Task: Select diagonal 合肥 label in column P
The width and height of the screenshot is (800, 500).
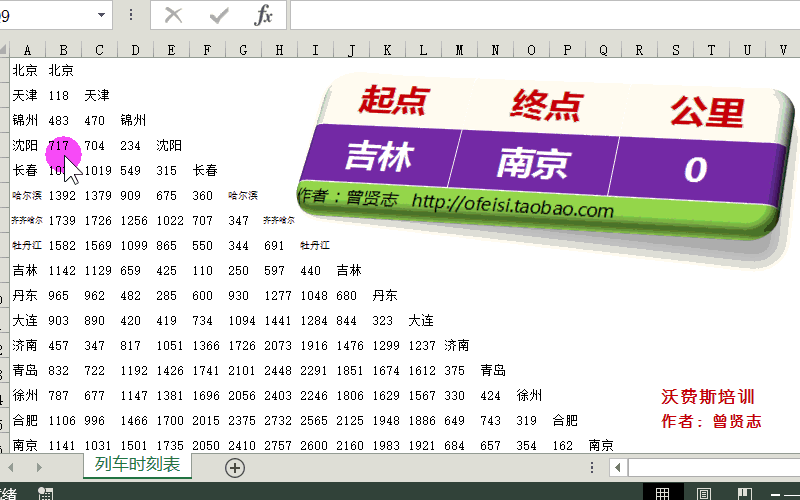Action: (567, 420)
